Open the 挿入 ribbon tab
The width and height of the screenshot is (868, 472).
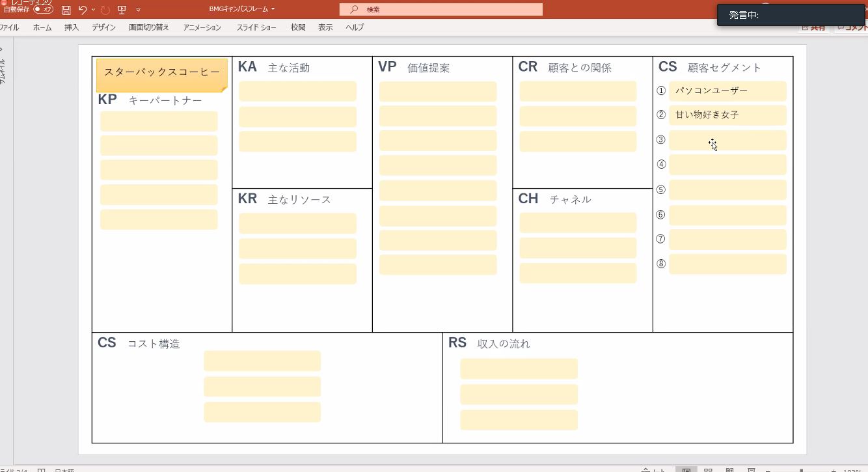[x=72, y=27]
